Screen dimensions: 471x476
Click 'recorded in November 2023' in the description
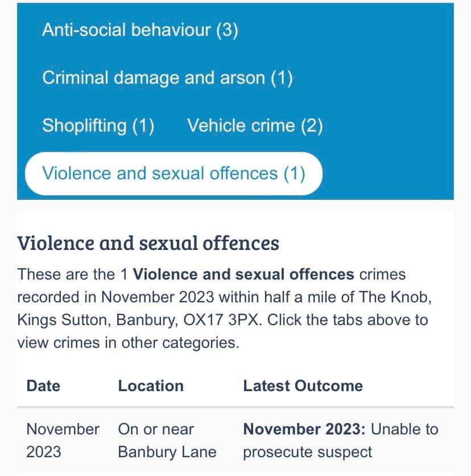[115, 297]
